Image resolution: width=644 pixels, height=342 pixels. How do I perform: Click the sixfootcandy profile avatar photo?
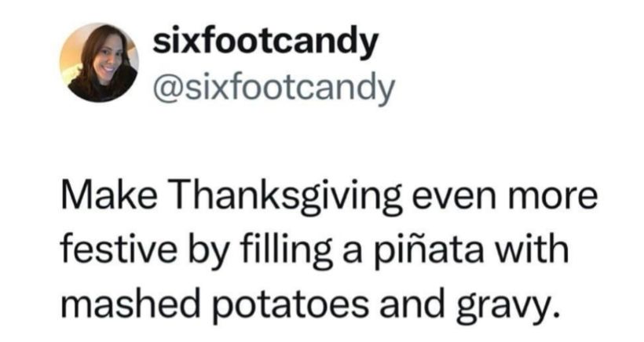tap(99, 62)
